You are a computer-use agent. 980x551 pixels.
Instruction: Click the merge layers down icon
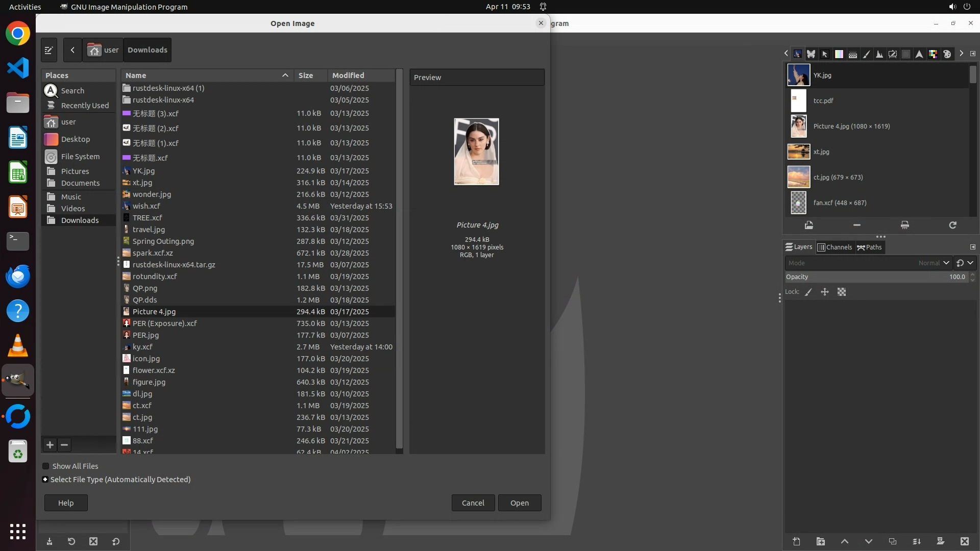(917, 542)
